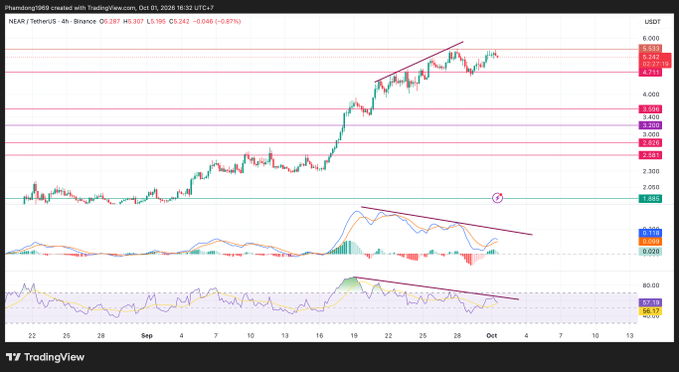Select the 5.533 resistance price label

click(x=650, y=49)
